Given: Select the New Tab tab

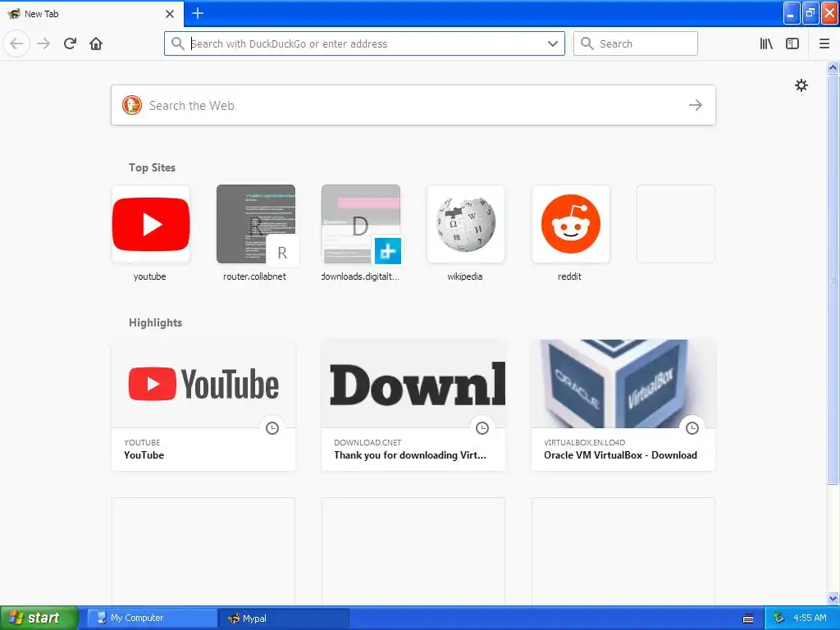Looking at the screenshot, I should point(91,14).
